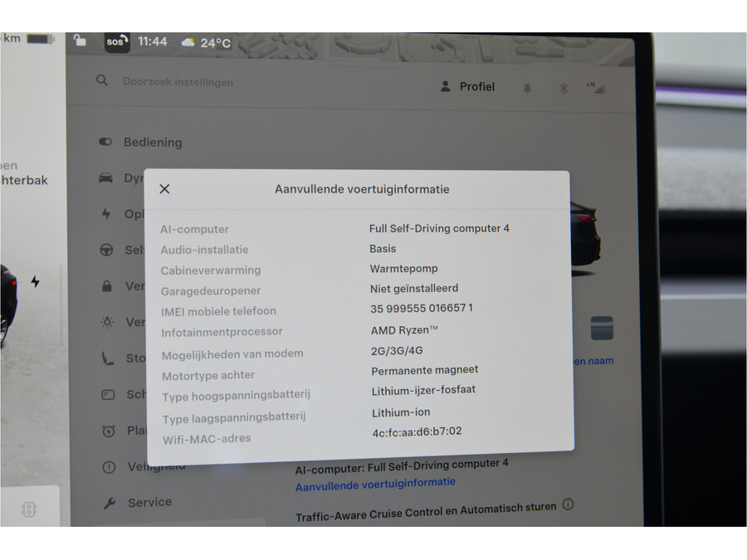
Task: Select the 'Type laagspanningsbatterij' label
Action: [x=234, y=418]
